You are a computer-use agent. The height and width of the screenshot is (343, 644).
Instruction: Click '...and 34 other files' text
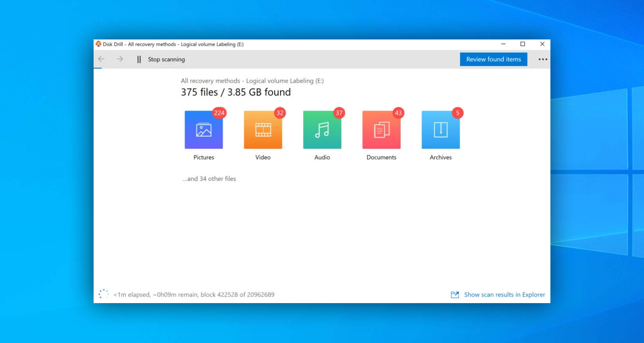[x=210, y=179]
